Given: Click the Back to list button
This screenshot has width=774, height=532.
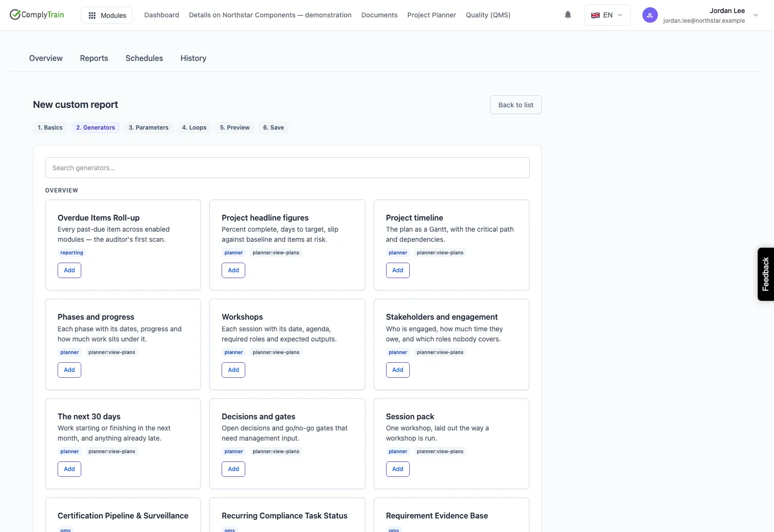Looking at the screenshot, I should (516, 105).
